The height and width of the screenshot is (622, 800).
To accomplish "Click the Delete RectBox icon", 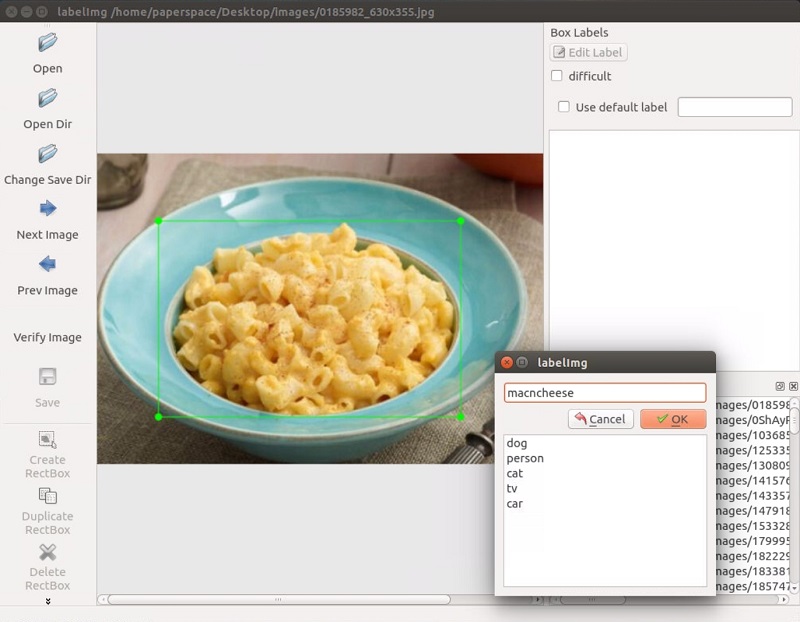I will click(47, 553).
